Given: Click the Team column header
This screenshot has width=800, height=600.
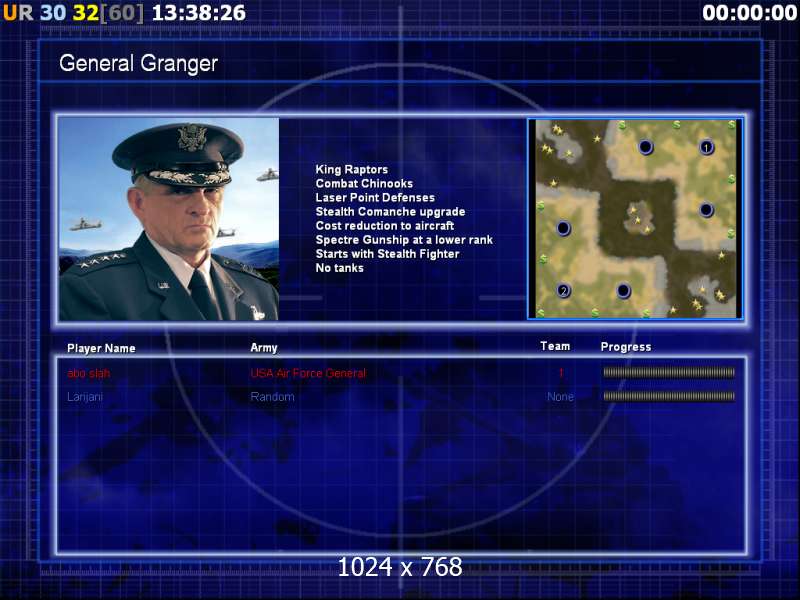Looking at the screenshot, I should (x=555, y=346).
